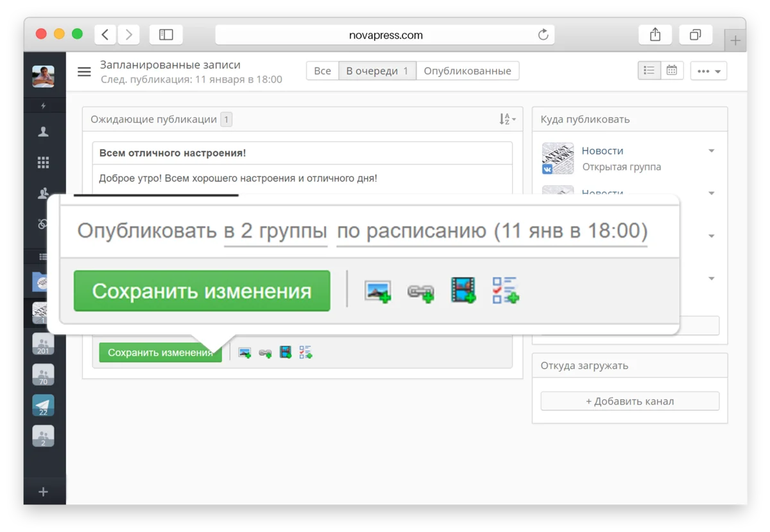Select the Все tab

(322, 71)
